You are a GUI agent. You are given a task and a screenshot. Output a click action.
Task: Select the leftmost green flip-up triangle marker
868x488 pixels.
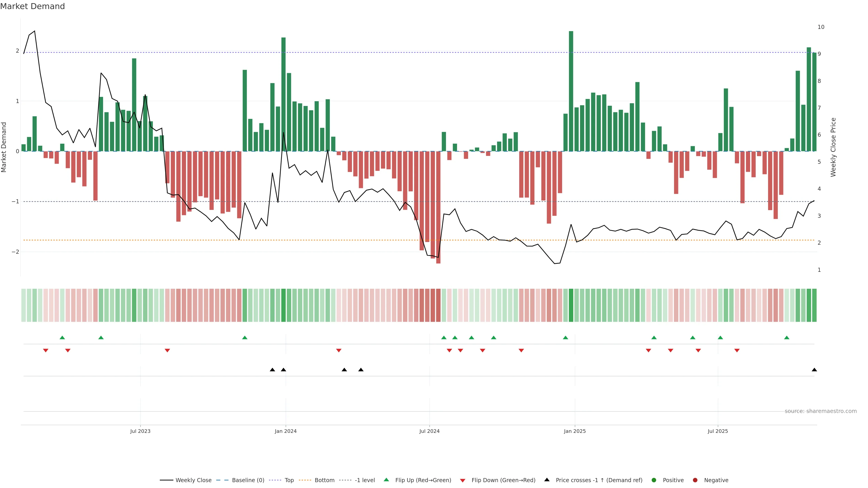tap(62, 338)
